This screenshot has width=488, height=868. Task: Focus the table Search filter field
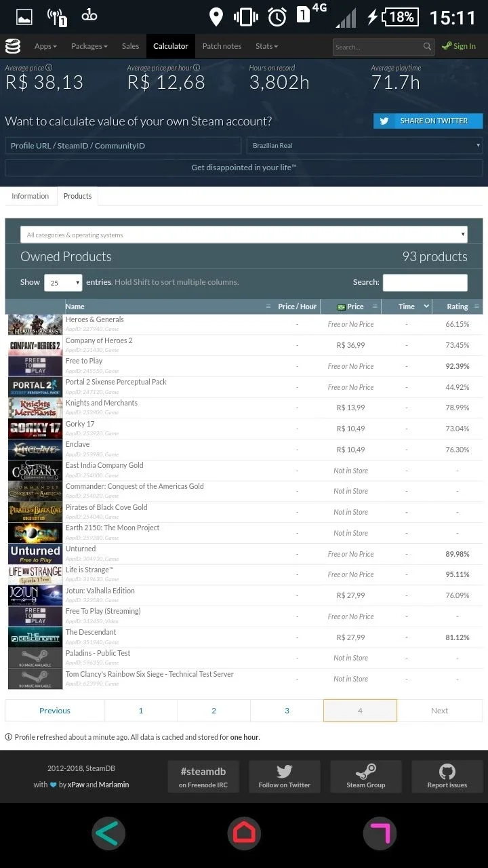[425, 282]
